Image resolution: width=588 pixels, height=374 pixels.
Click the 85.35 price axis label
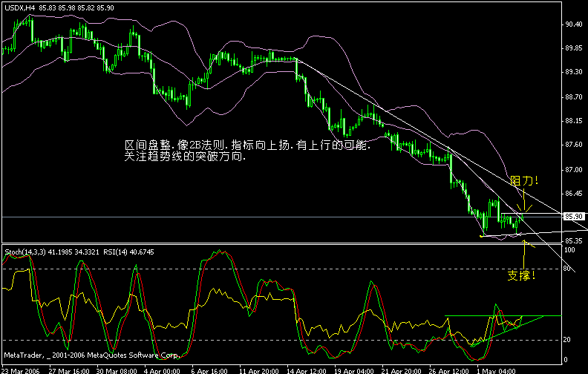(x=574, y=240)
